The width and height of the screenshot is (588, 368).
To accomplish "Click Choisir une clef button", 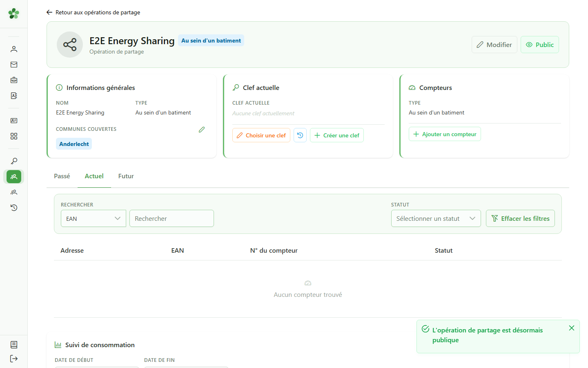I will (261, 135).
